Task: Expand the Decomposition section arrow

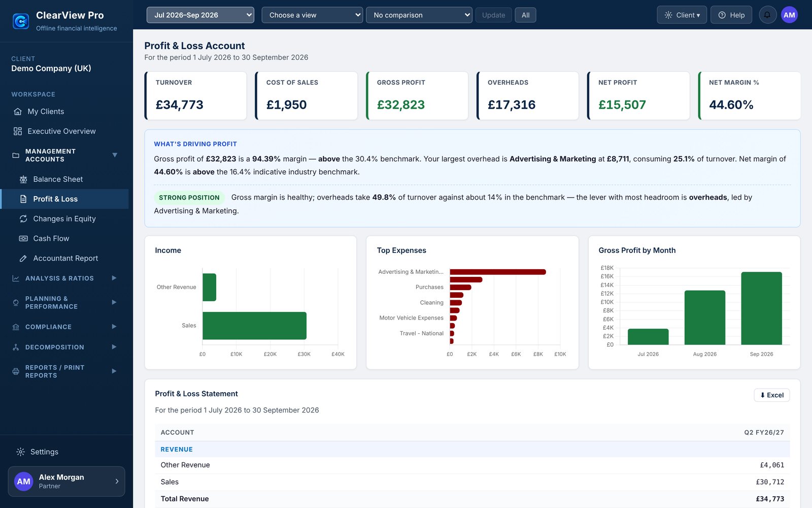Action: coord(114,347)
